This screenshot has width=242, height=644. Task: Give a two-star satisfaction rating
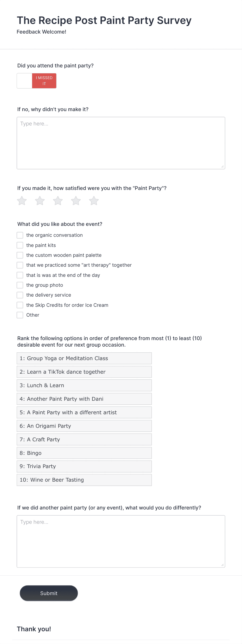click(x=40, y=201)
